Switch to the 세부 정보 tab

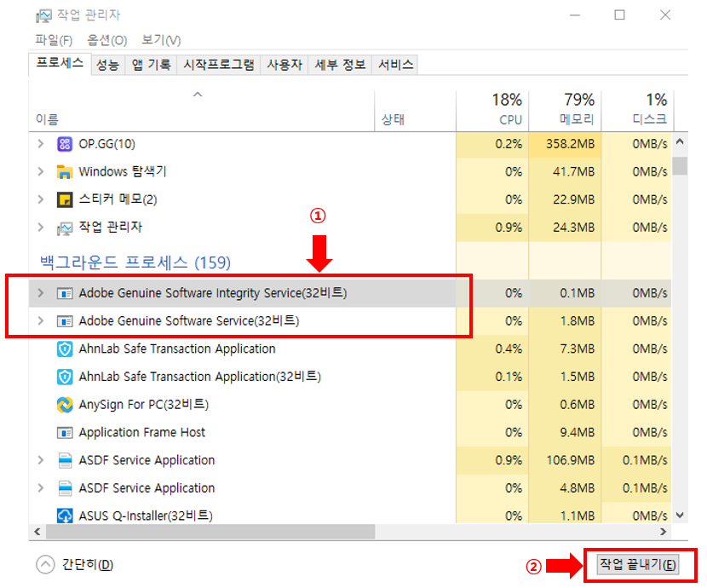coord(340,65)
